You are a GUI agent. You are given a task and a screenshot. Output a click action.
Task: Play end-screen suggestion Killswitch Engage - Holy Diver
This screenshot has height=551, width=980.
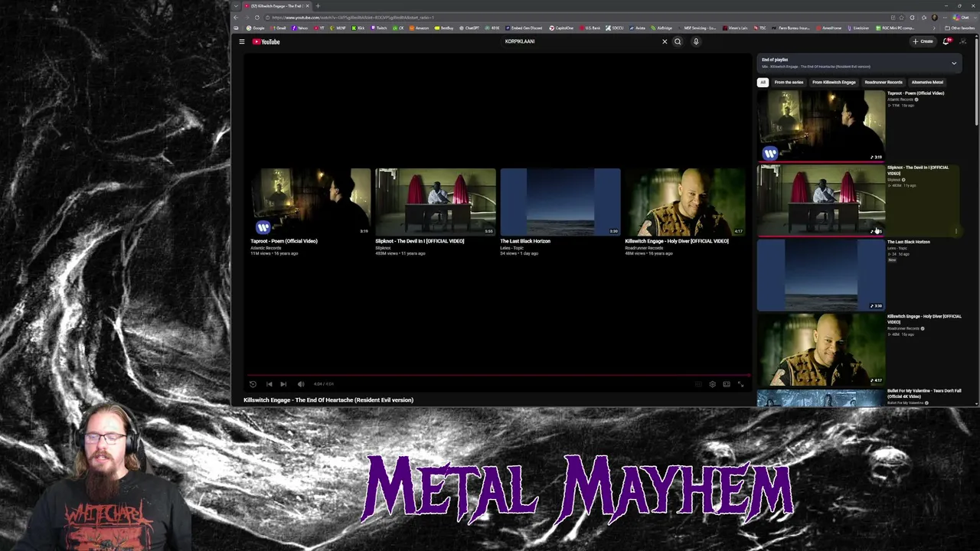pos(685,202)
